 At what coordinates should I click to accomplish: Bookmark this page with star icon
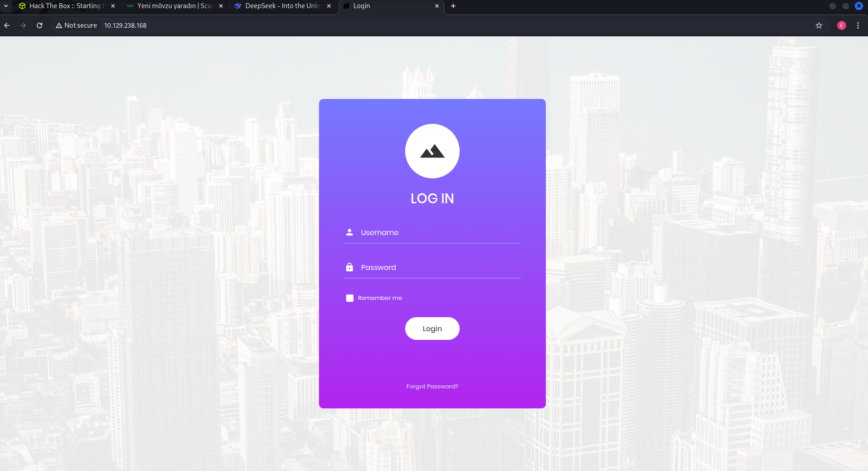click(819, 25)
